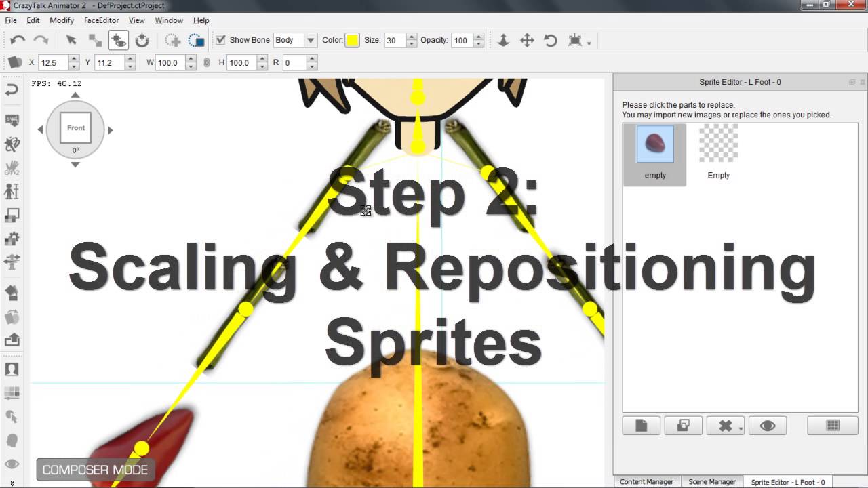Viewport: 868px width, 488px height.
Task: Select the arrow pointer selection tool
Action: tap(71, 40)
